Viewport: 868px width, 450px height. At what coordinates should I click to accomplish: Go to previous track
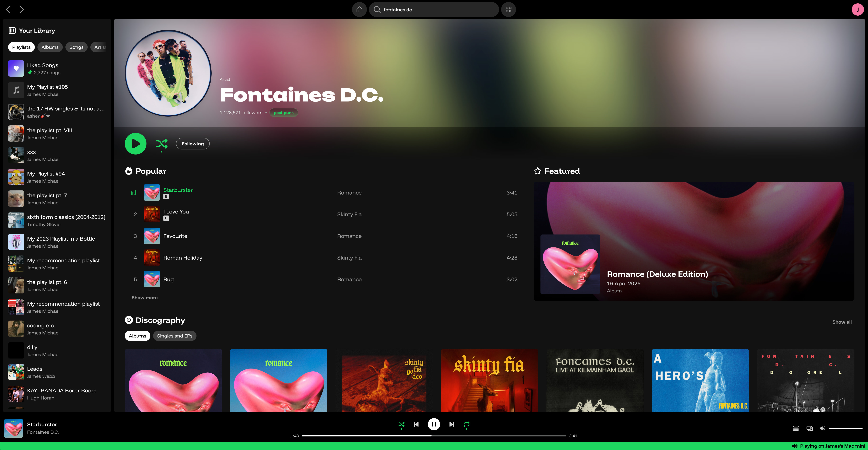point(417,424)
